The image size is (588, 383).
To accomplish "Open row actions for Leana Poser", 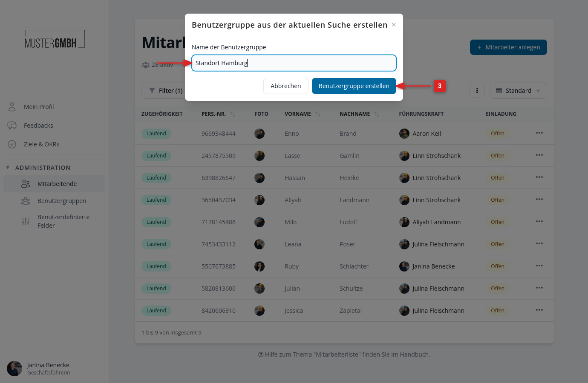I will [x=539, y=244].
